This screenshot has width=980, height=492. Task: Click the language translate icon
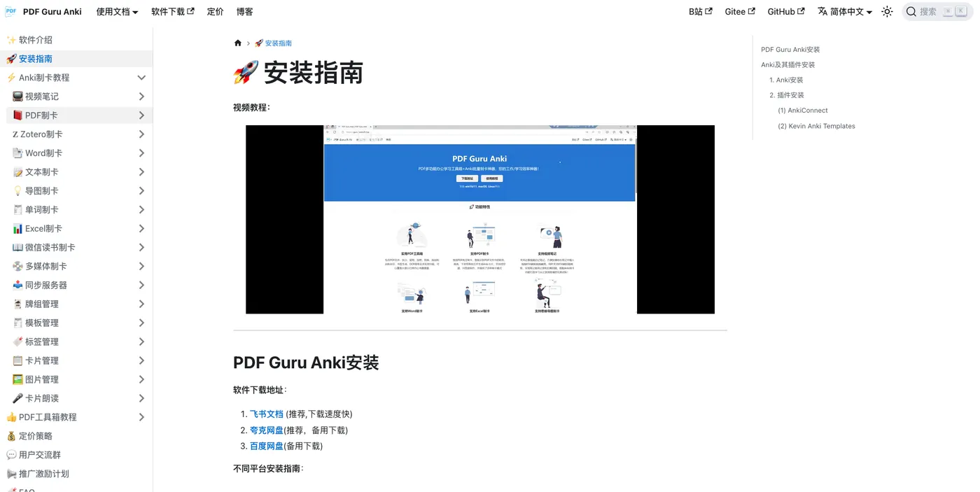(822, 11)
